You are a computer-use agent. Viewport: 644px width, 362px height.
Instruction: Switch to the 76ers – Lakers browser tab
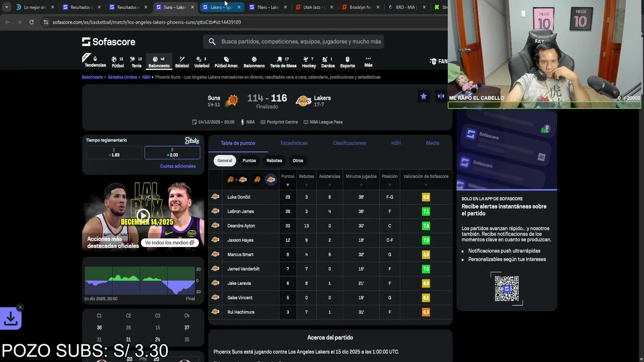[x=268, y=7]
